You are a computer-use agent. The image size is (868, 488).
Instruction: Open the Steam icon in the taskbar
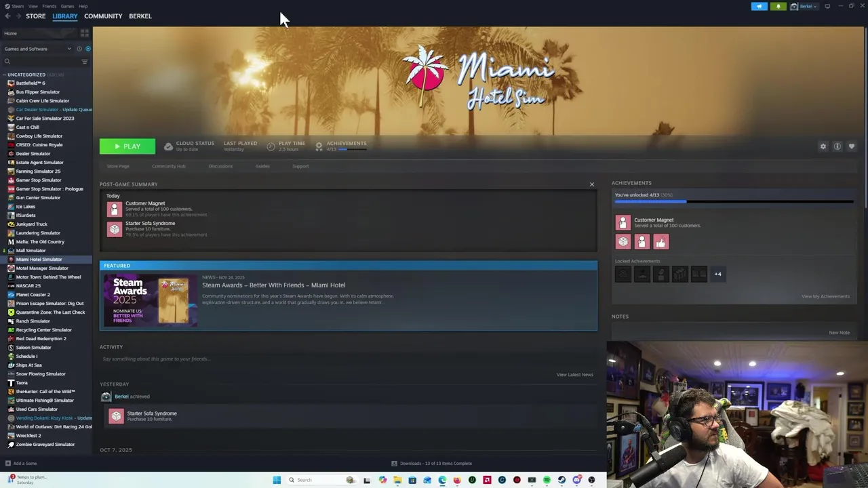[x=561, y=480]
